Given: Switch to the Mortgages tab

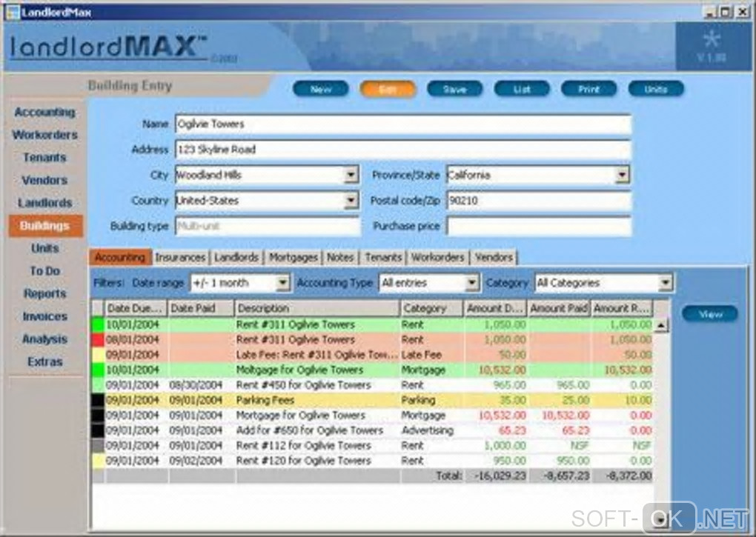Looking at the screenshot, I should click(294, 257).
